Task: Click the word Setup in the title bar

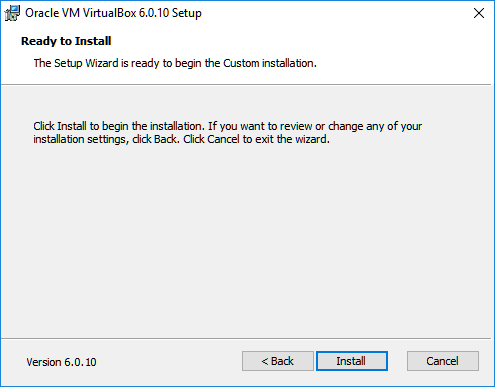Action: [187, 14]
